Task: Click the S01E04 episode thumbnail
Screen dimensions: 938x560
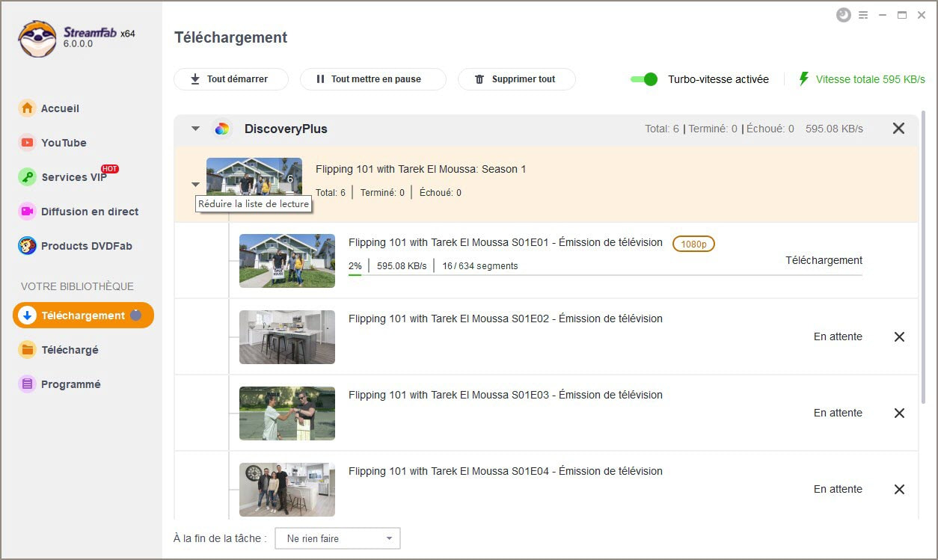Action: click(x=287, y=490)
